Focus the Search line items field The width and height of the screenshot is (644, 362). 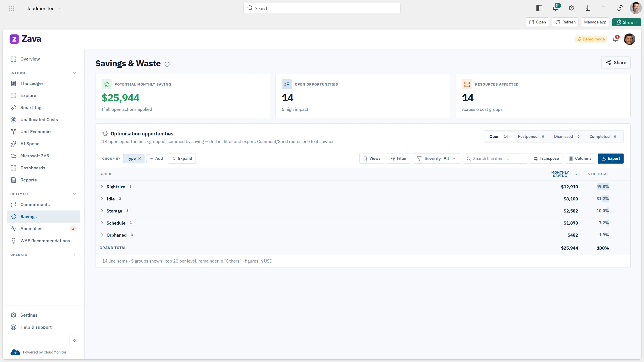[495, 158]
